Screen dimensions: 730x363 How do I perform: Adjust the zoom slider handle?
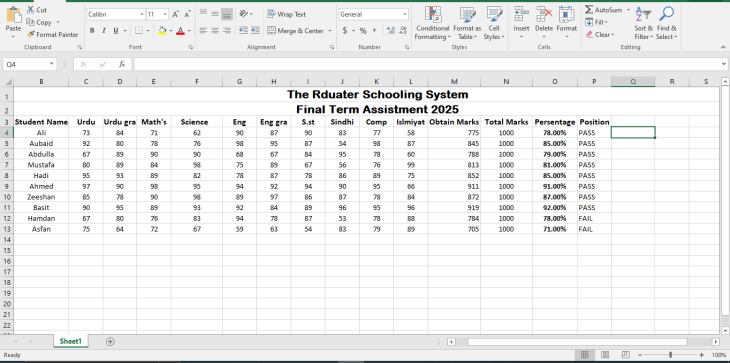(670, 355)
